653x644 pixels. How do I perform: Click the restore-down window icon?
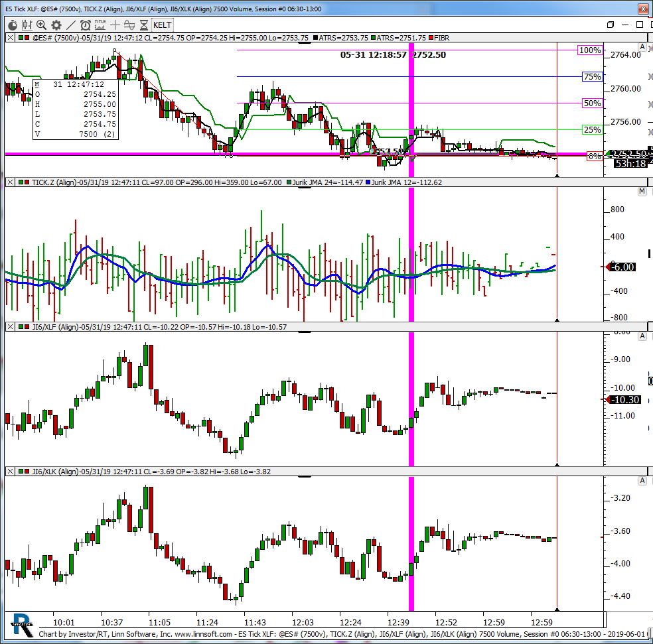(x=611, y=25)
